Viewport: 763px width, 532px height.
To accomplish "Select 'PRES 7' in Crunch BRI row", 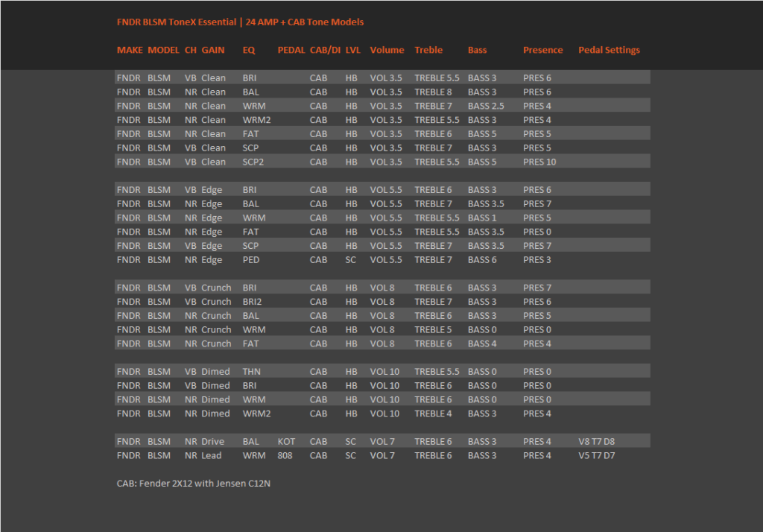I will [x=537, y=288].
